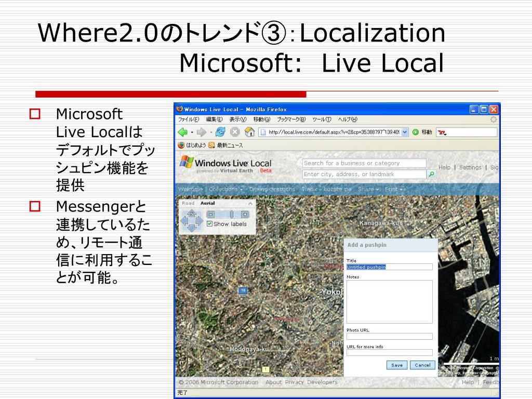The width and height of the screenshot is (532, 399).
Task: Click the Yahoo search engine icon
Action: (x=442, y=132)
